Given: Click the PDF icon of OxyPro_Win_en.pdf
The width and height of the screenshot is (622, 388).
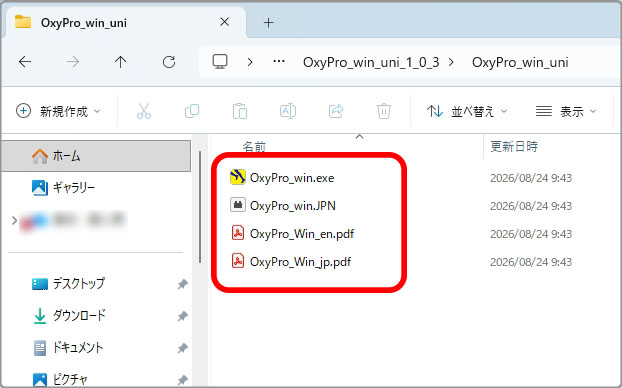Looking at the screenshot, I should click(x=238, y=233).
